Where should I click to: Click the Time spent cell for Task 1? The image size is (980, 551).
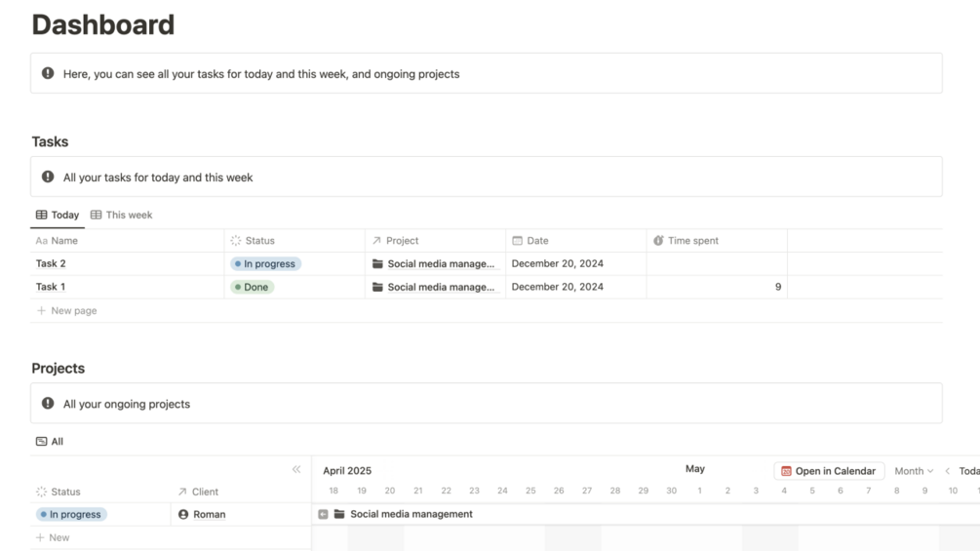pyautogui.click(x=717, y=287)
